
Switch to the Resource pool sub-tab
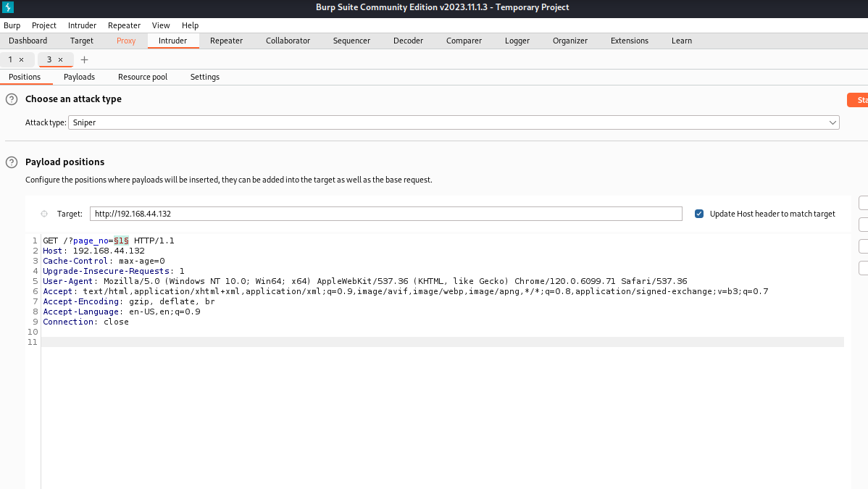[142, 77]
